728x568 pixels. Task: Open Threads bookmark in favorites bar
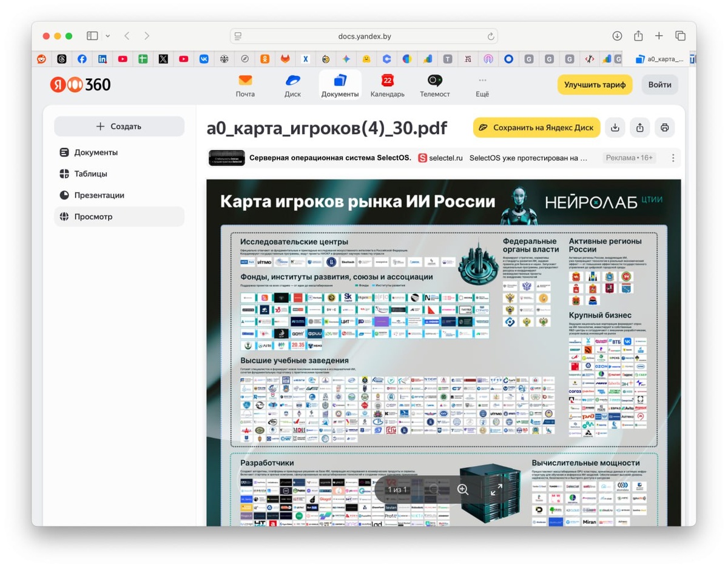[61, 59]
